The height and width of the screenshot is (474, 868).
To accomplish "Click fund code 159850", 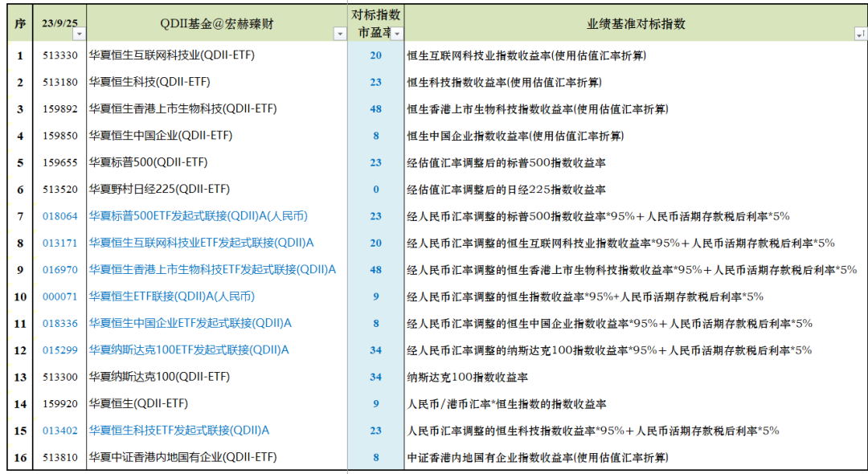I will (x=59, y=136).
